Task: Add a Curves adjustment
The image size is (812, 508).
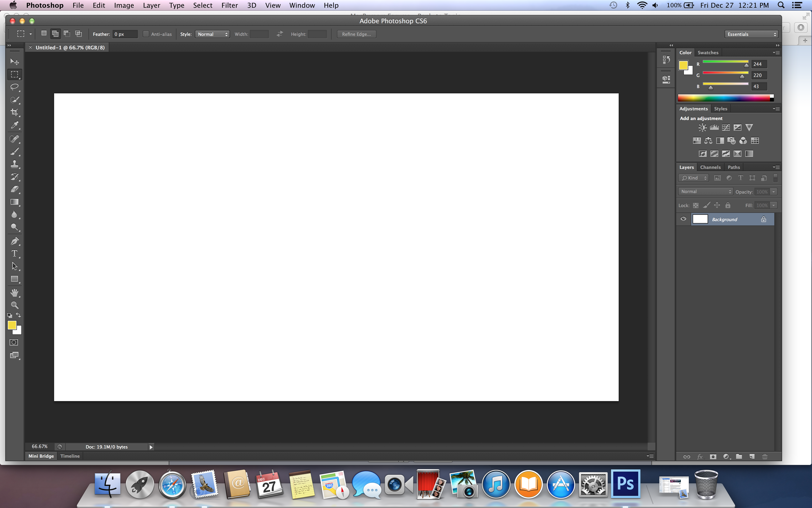Action: click(x=726, y=127)
